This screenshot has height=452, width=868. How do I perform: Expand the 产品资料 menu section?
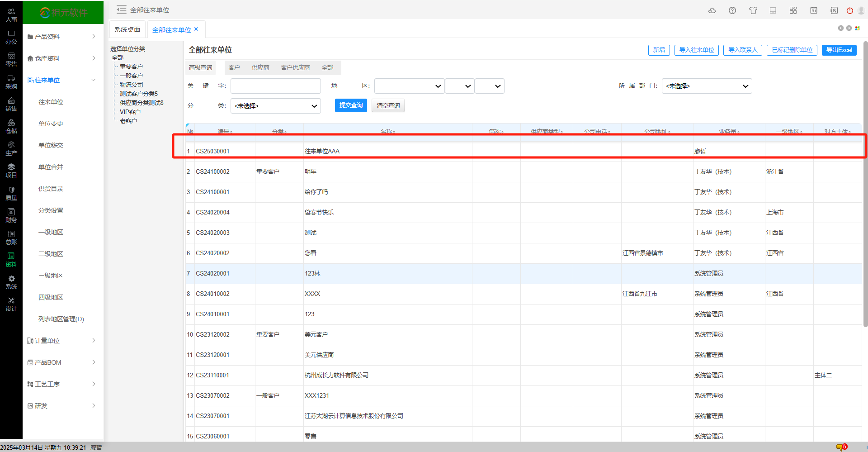tap(63, 37)
